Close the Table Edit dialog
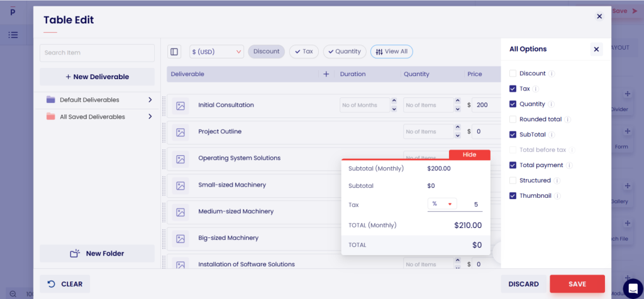The height and width of the screenshot is (299, 644). coord(599,16)
